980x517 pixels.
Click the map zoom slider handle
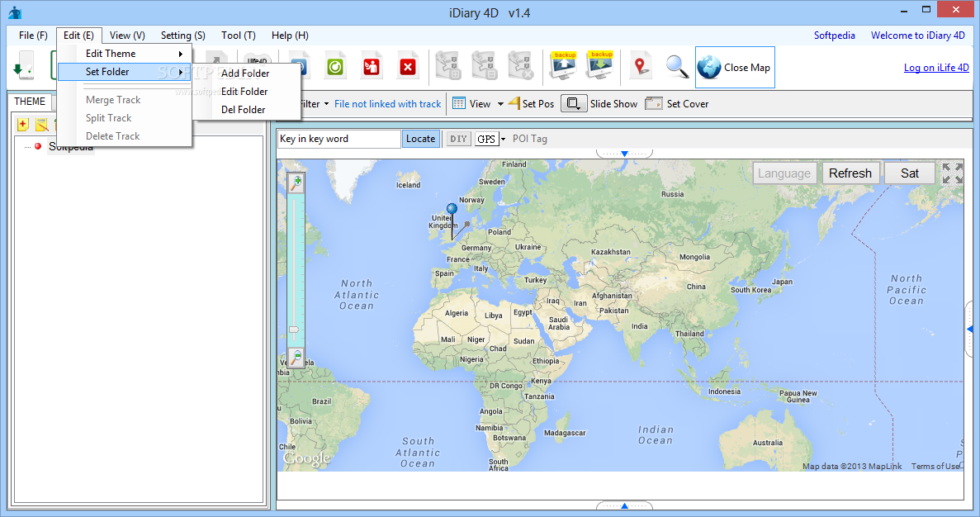pos(294,330)
